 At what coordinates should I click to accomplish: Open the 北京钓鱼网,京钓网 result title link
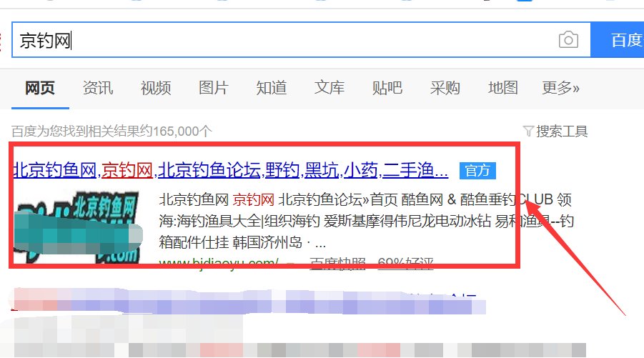pos(231,170)
